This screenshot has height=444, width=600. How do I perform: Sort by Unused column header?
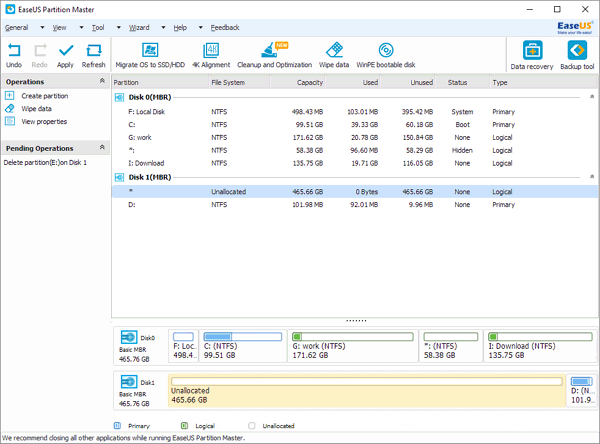[408, 82]
